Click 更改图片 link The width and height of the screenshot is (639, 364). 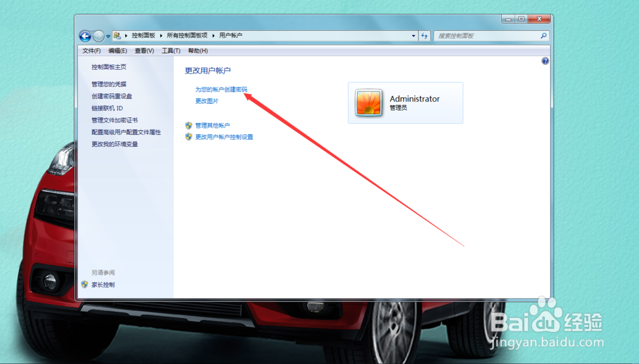(x=206, y=101)
